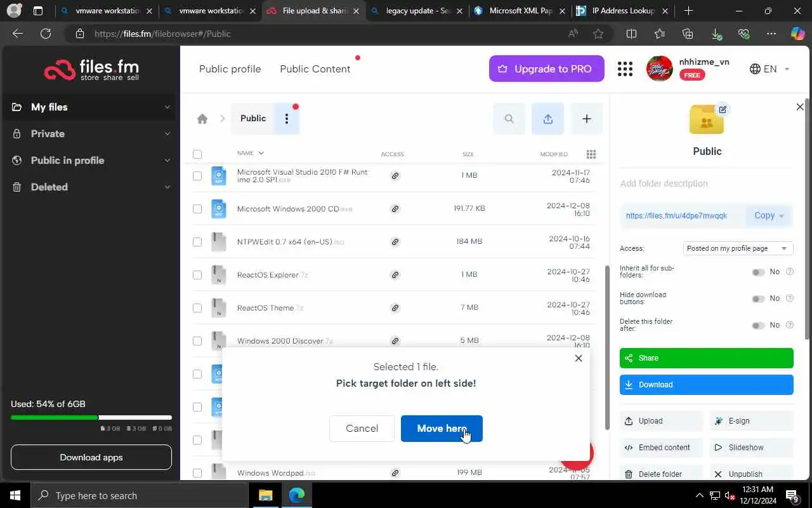
Task: Click the Download apps button
Action: click(x=91, y=457)
